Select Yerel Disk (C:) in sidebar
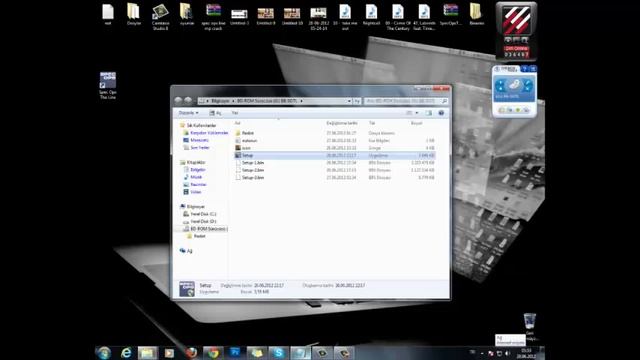This screenshot has height=360, width=640. (200, 214)
